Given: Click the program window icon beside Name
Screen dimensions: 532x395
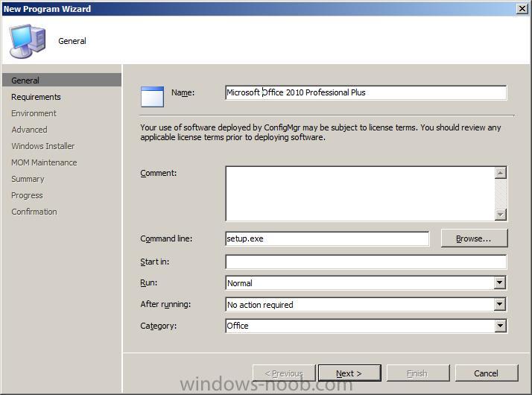Looking at the screenshot, I should click(x=152, y=97).
